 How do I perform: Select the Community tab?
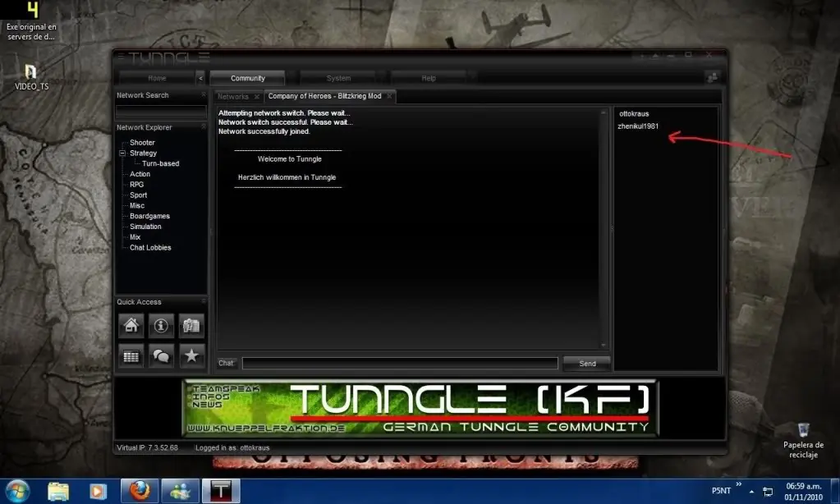click(x=247, y=78)
